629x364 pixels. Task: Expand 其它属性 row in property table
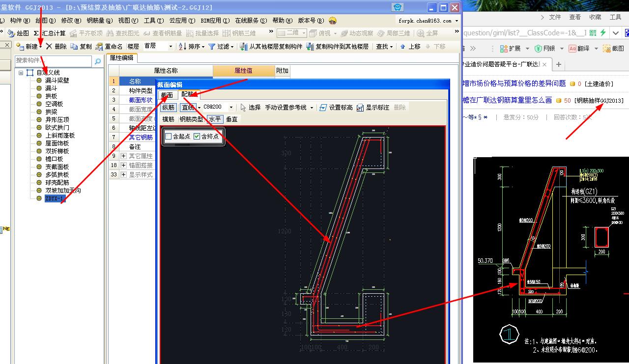(123, 156)
